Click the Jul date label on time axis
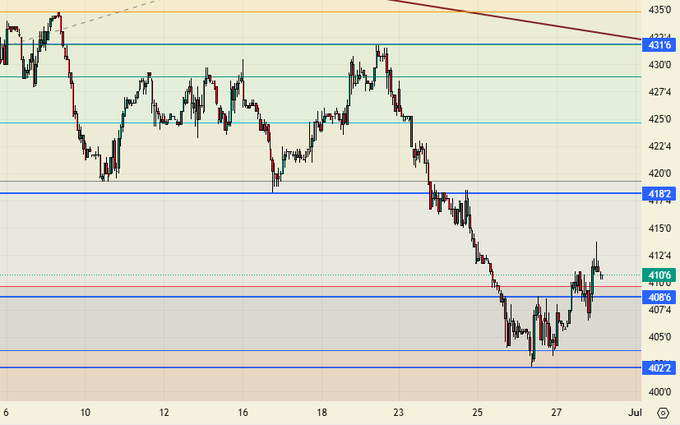Screen dimensions: 680x425 pos(633,412)
